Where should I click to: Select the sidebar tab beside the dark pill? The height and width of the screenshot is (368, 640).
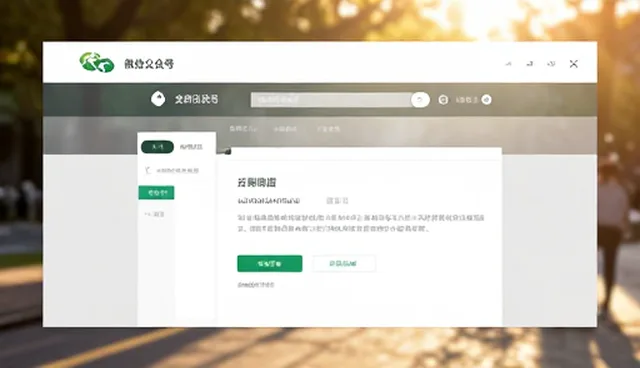pyautogui.click(x=191, y=147)
